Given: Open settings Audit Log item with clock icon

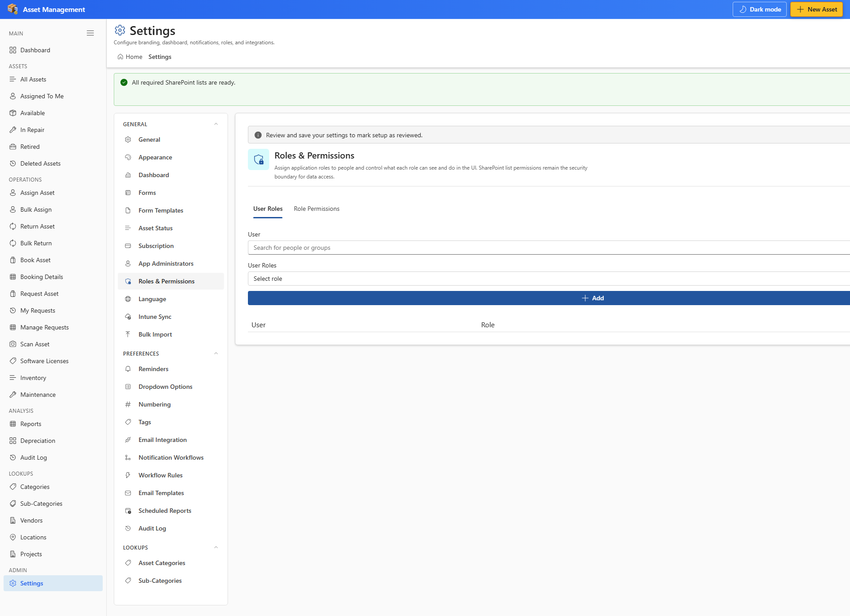Looking at the screenshot, I should tap(171, 528).
